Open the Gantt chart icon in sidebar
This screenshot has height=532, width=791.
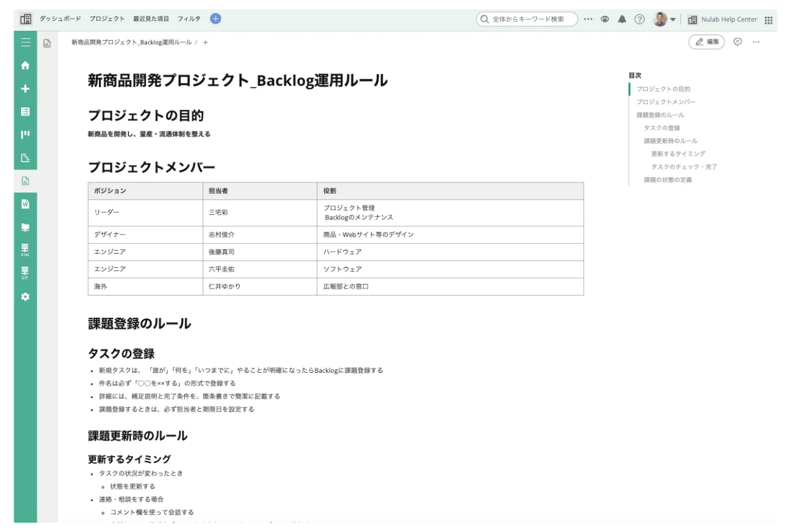point(26,157)
